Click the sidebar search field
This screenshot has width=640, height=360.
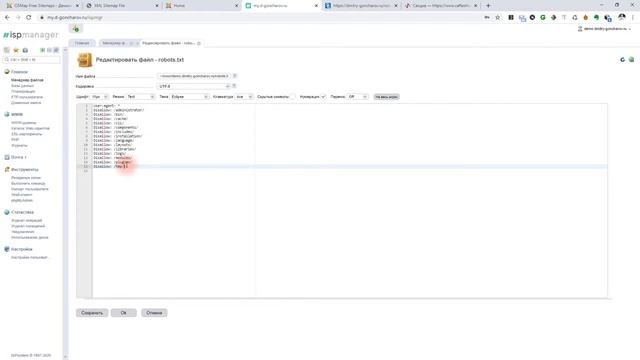click(31, 60)
